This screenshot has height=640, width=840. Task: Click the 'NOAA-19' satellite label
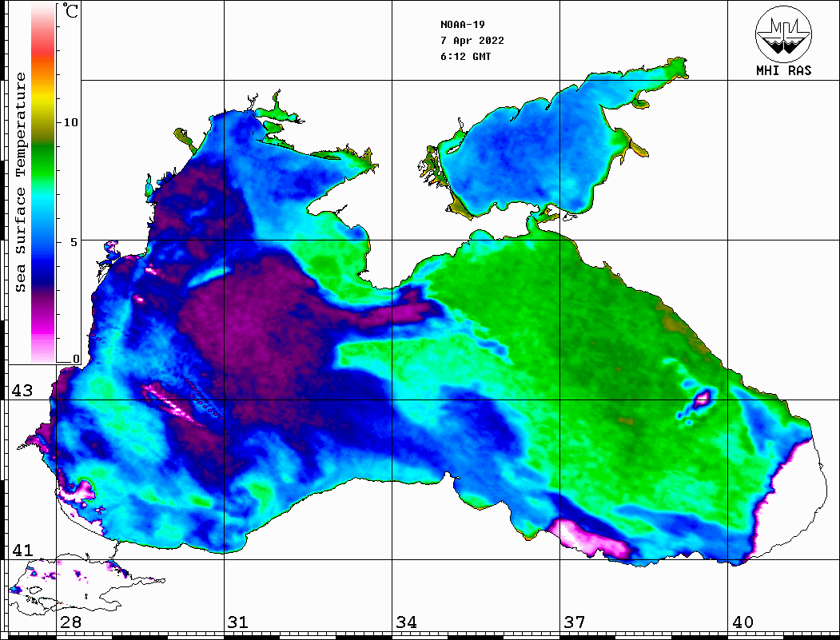(x=463, y=25)
